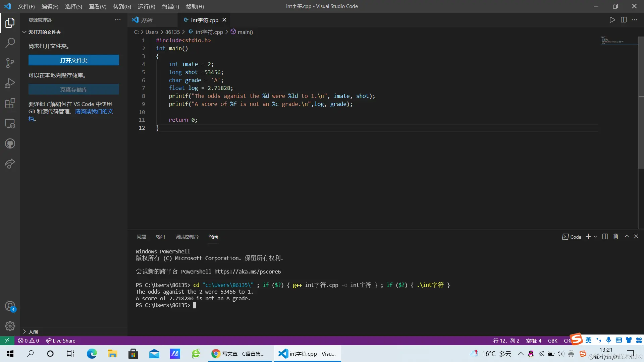Viewport: 644px width, 362px height.
Task: Open the 终端 (Terminal) menu
Action: click(170, 6)
